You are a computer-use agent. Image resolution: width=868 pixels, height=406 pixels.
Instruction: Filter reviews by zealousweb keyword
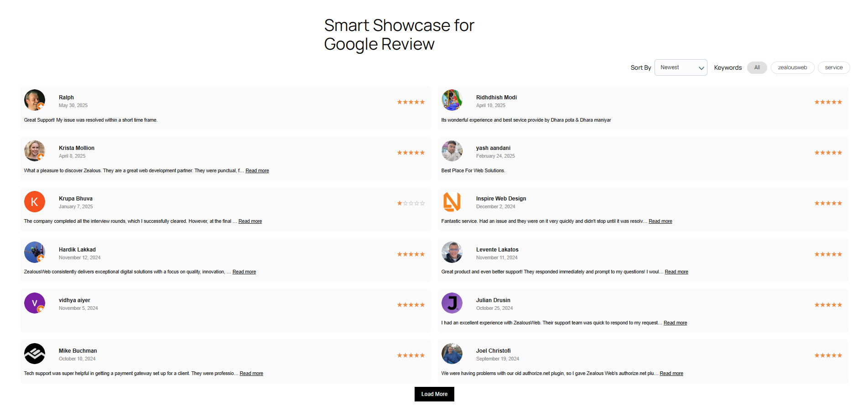click(x=792, y=67)
